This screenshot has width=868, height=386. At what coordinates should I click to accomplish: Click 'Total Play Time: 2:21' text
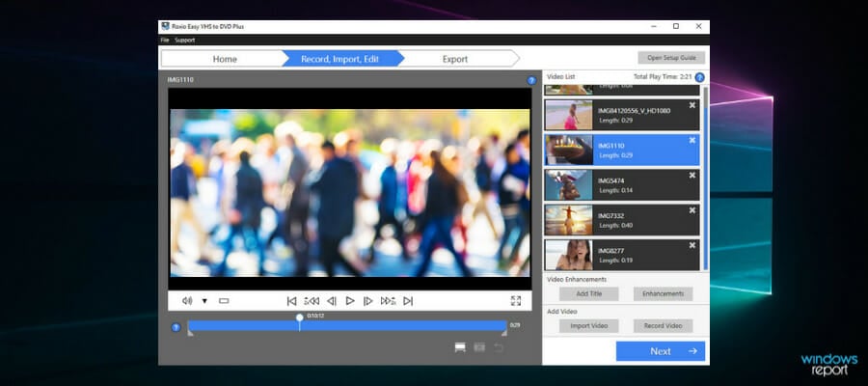pos(663,77)
